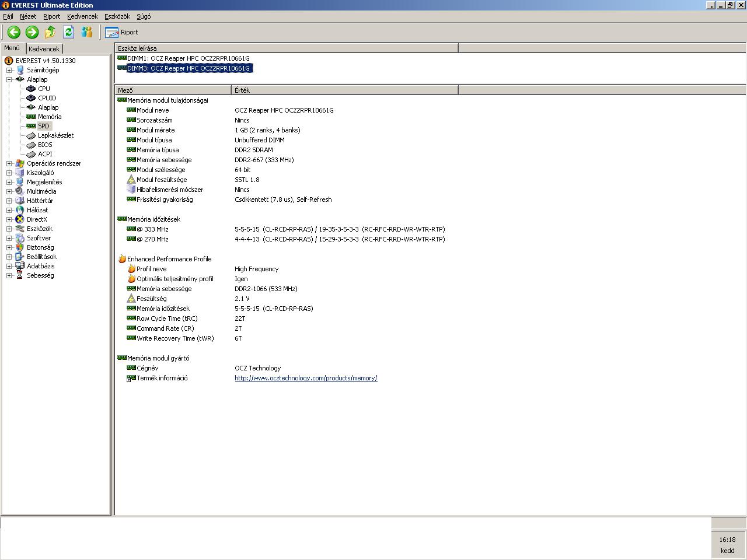This screenshot has width=747, height=560.
Task: Select the Eszközök tree item
Action: (x=40, y=229)
